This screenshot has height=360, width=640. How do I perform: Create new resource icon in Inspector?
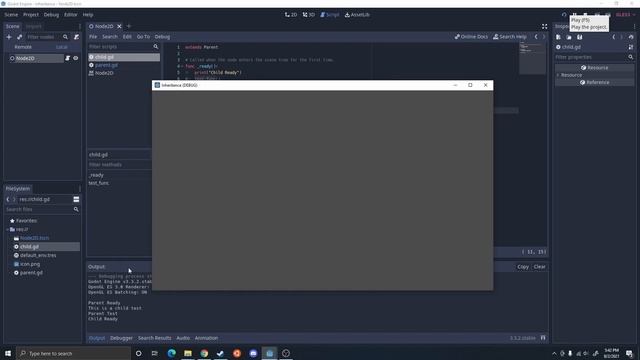558,37
